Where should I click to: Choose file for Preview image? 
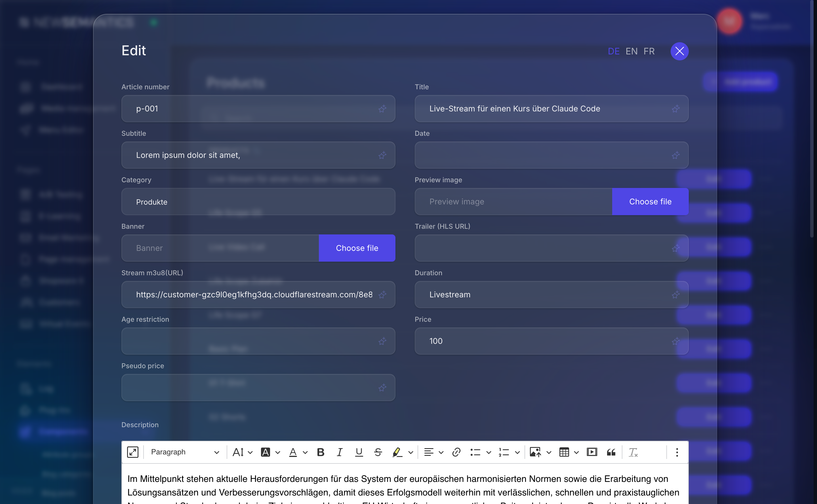coord(650,202)
